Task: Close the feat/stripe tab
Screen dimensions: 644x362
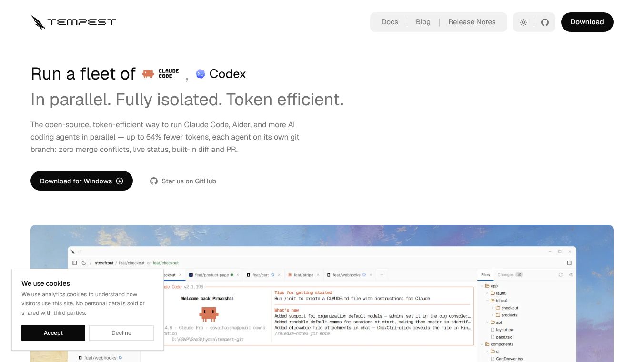Action: tap(319, 275)
